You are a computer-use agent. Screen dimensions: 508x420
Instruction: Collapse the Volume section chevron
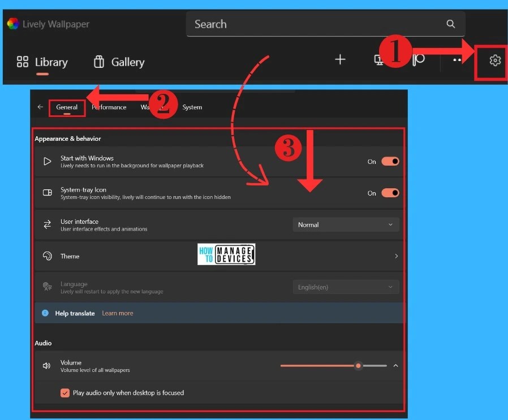coord(395,366)
